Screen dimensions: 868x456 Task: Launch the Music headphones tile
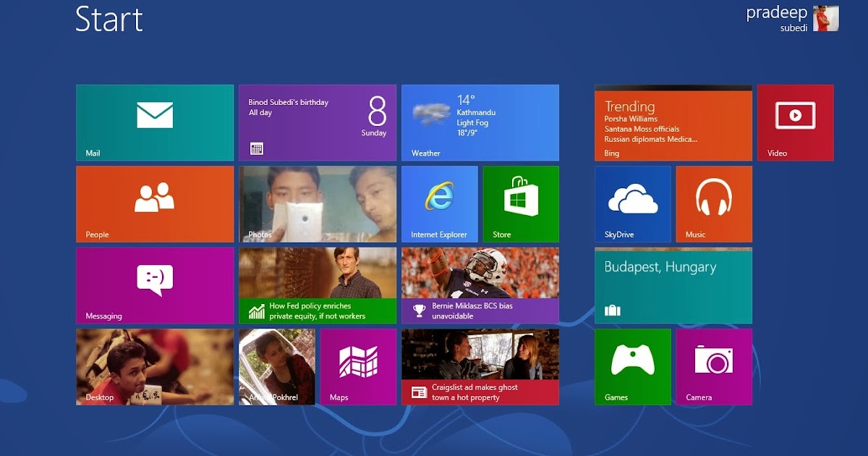714,204
